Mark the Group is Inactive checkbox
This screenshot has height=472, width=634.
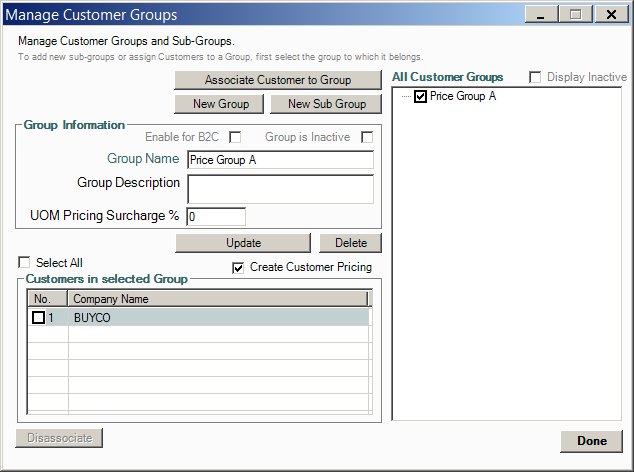point(367,137)
